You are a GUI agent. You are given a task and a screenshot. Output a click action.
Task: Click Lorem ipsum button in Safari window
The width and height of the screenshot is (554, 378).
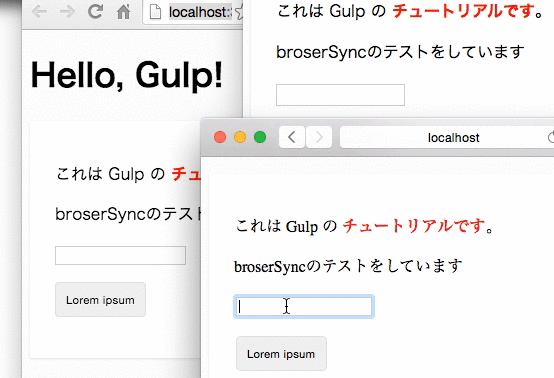click(x=281, y=354)
